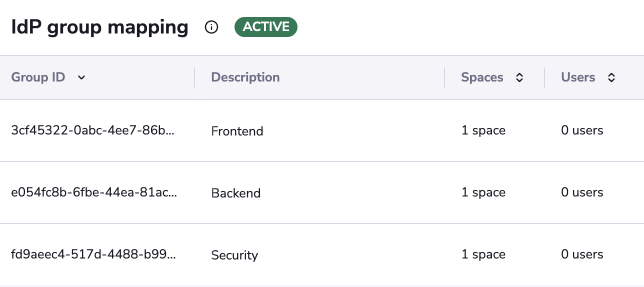The width and height of the screenshot is (644, 287).
Task: Click the Users column header label
Action: click(x=578, y=77)
